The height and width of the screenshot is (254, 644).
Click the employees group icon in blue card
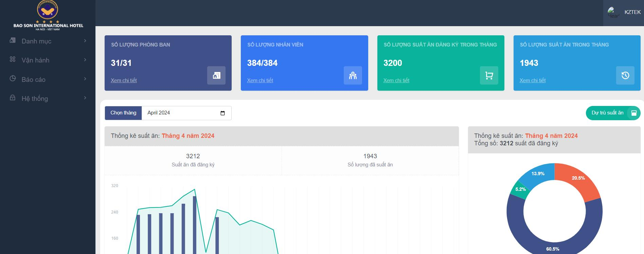tap(353, 75)
